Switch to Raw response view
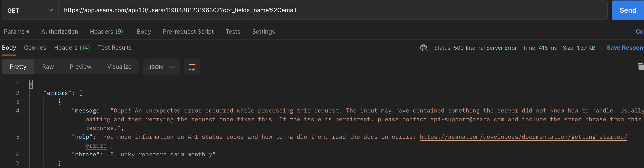 [x=48, y=66]
